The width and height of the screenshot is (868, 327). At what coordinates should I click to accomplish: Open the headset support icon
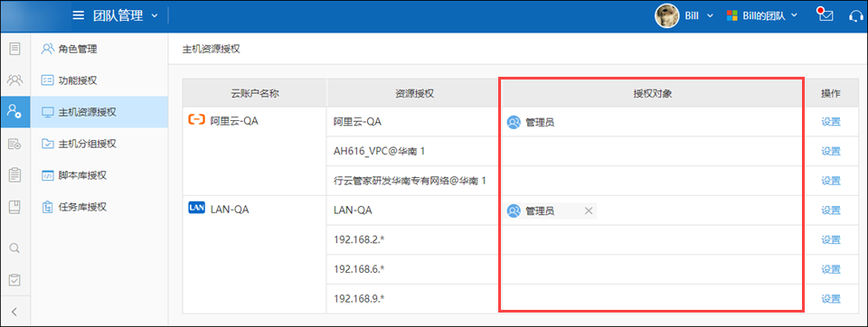pyautogui.click(x=856, y=15)
